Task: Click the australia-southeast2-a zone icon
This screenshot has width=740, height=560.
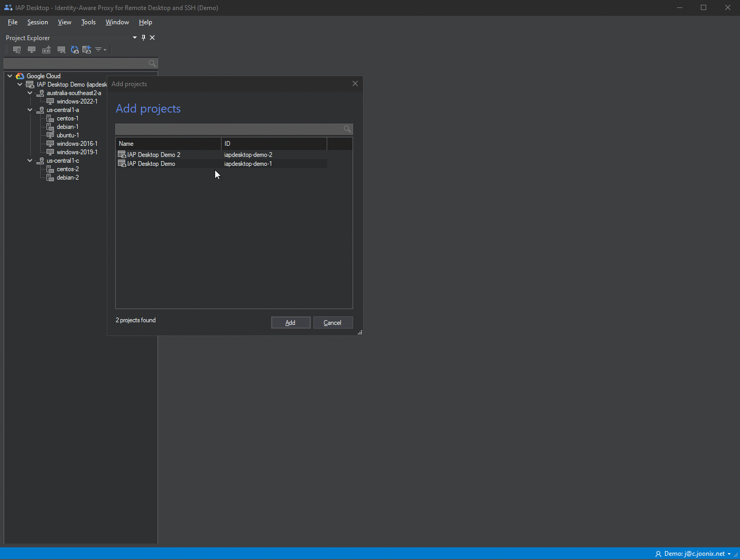Action: (40, 93)
